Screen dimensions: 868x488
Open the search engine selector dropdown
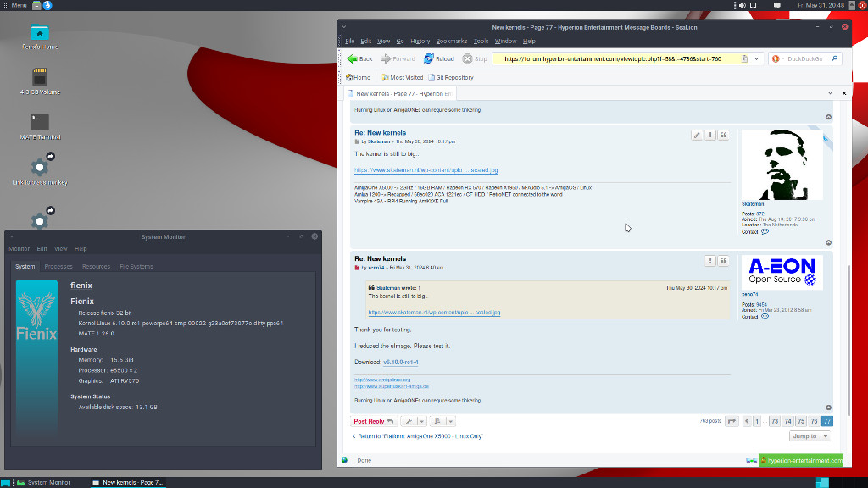[778, 58]
